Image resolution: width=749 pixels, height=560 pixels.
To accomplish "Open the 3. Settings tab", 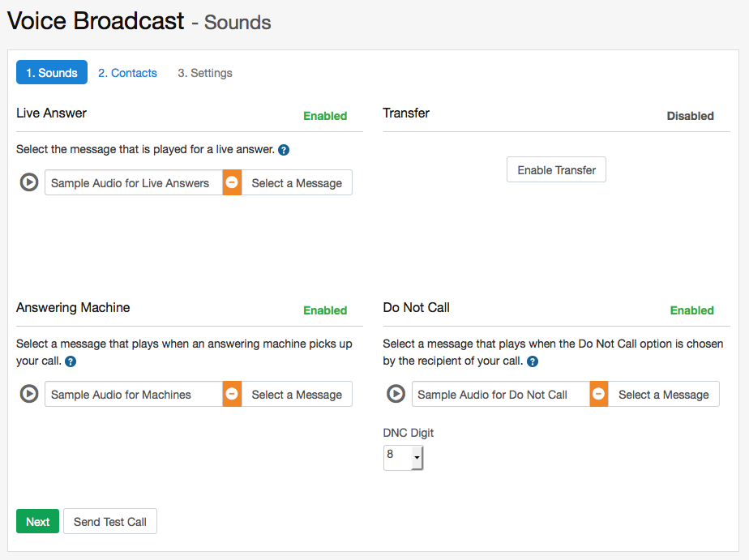I will pos(205,73).
